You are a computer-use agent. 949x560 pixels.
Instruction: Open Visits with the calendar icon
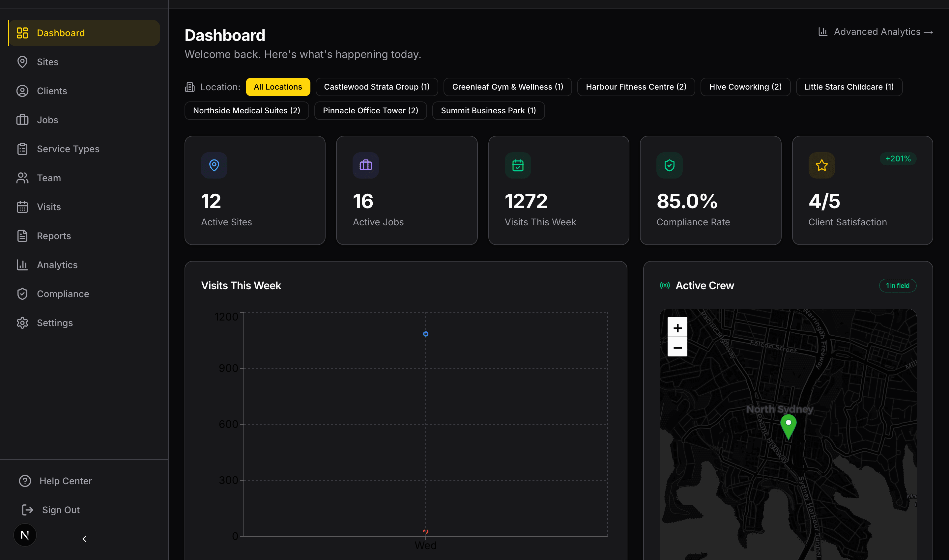tap(22, 207)
